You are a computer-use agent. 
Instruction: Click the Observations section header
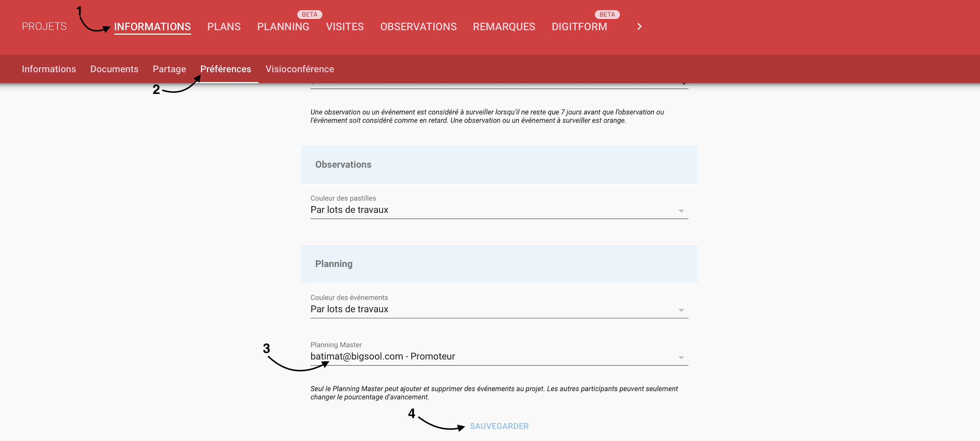pyautogui.click(x=343, y=164)
